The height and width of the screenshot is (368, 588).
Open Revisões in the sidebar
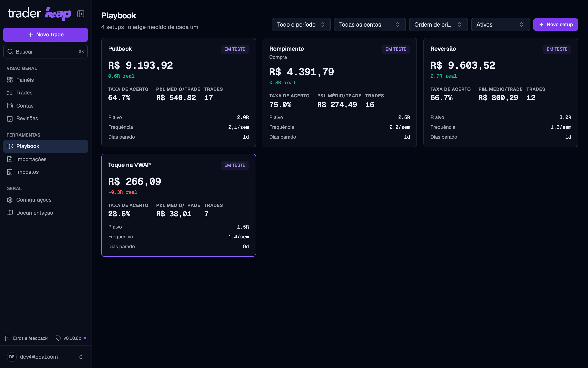pos(46,119)
